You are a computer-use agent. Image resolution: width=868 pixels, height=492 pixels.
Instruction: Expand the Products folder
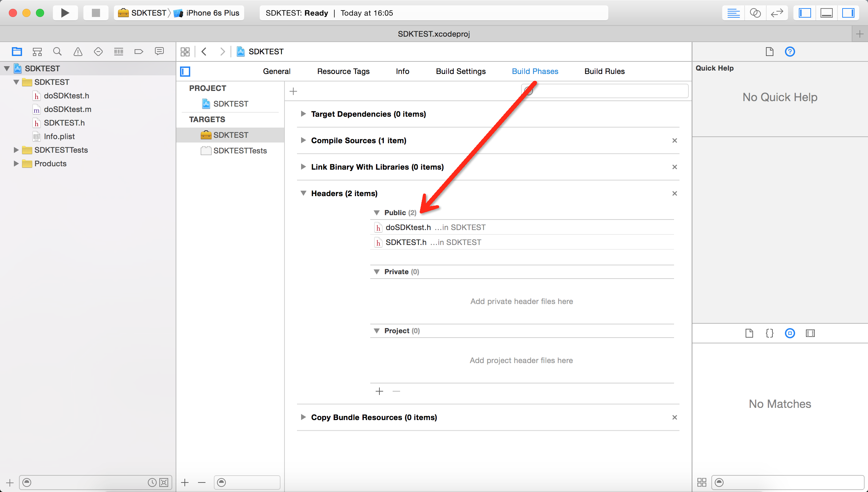tap(16, 164)
